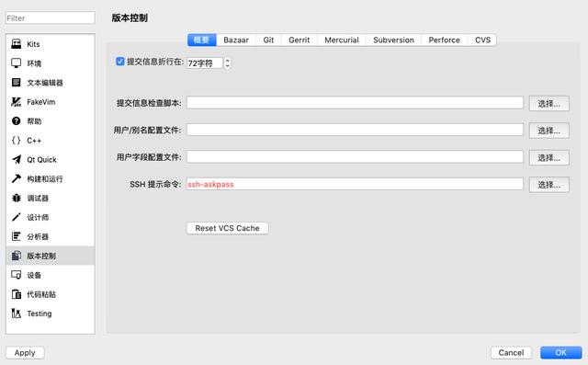Select the Testing label in list
The width and height of the screenshot is (588, 365).
pos(40,314)
